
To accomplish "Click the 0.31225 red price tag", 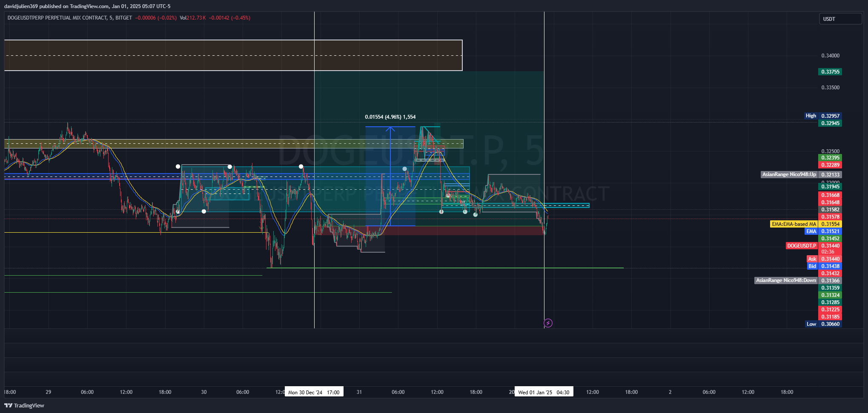I will [x=830, y=310].
